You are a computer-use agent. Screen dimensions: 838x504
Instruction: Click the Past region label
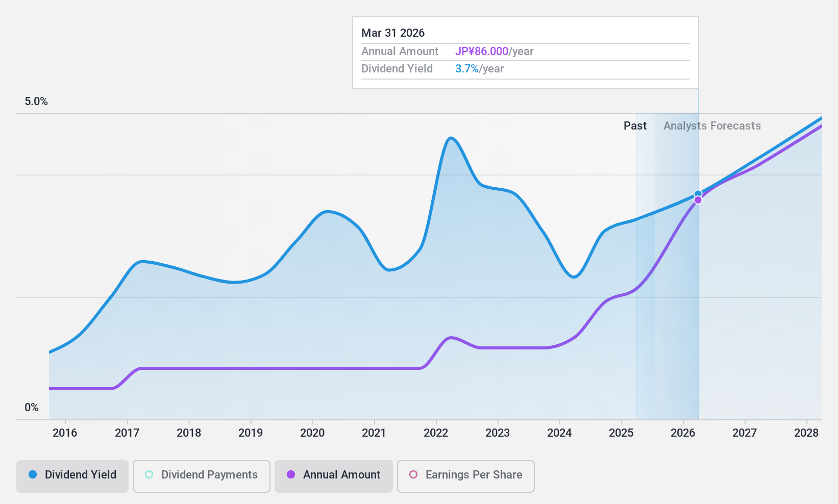tap(635, 126)
